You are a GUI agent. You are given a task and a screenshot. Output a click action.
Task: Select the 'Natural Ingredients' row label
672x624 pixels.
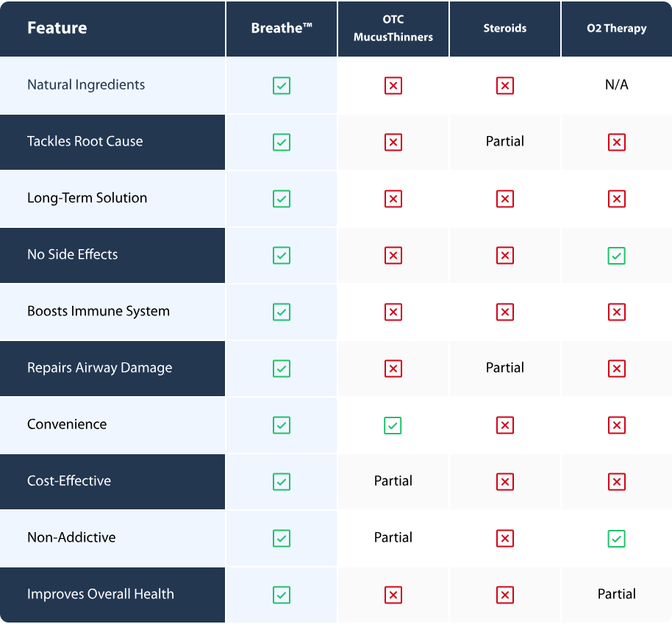coord(86,85)
